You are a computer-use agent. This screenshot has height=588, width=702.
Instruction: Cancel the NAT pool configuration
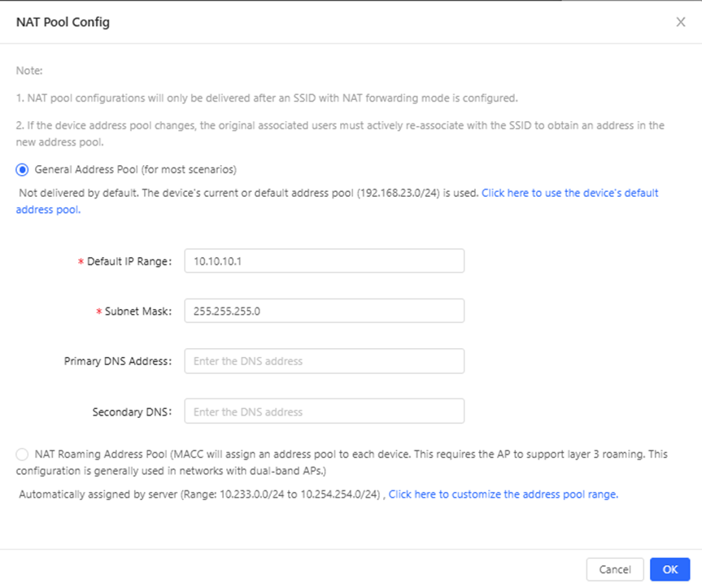click(x=615, y=569)
